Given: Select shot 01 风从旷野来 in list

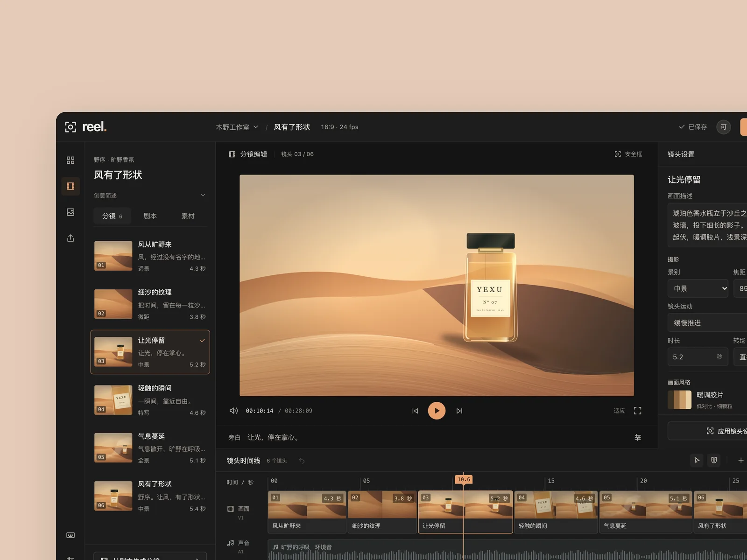Looking at the screenshot, I should click(150, 256).
